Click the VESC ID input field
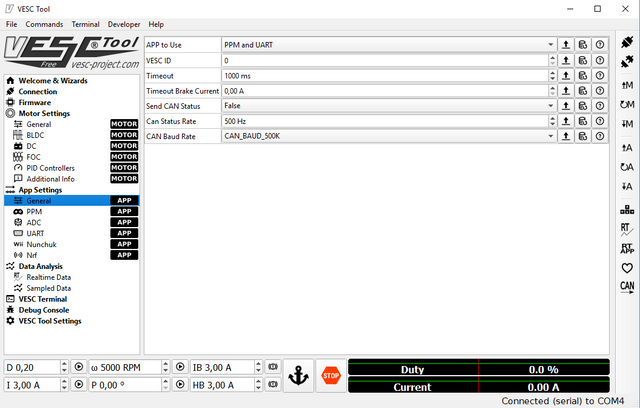 (x=385, y=60)
